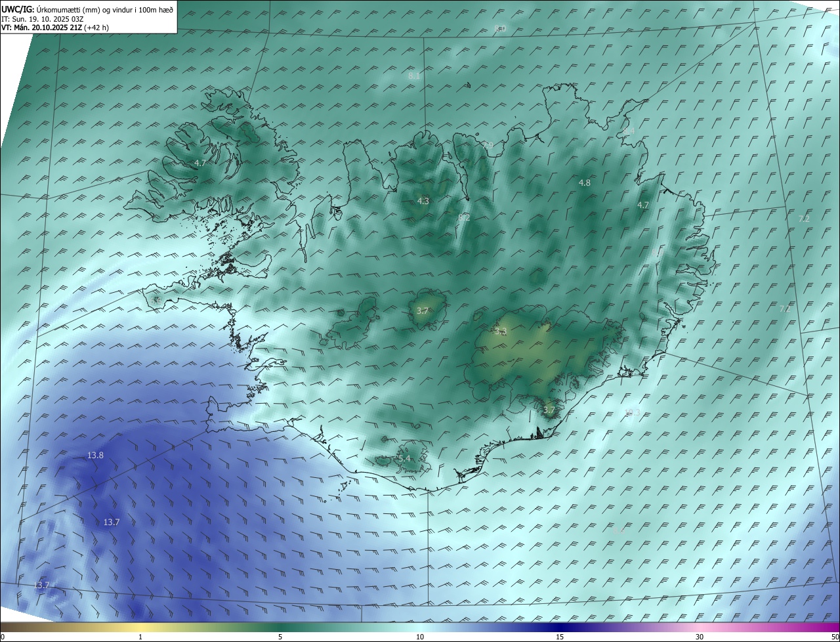Screen dimensions: 840x642
Task: Click the 5.4 value label near the south coast
Action: [404, 458]
